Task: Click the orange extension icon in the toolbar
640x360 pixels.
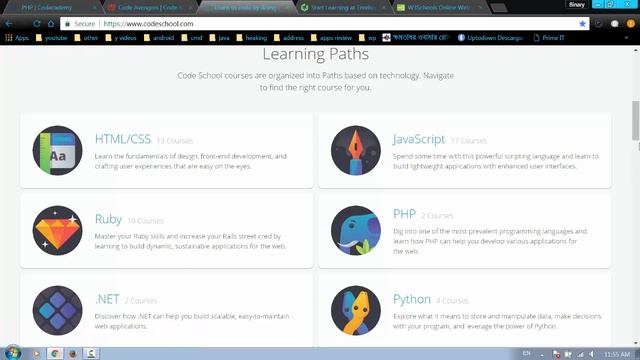Action: click(x=630, y=24)
